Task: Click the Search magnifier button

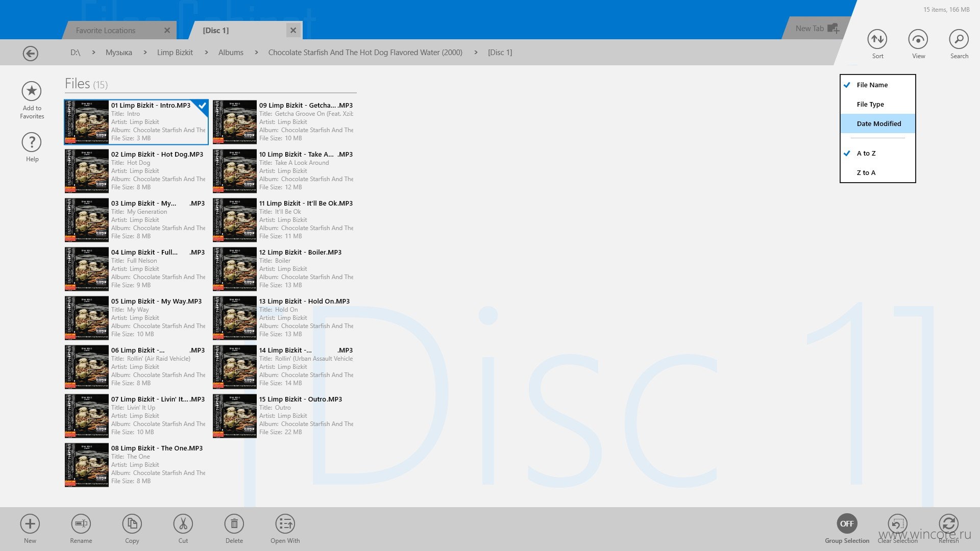Action: coord(959,39)
